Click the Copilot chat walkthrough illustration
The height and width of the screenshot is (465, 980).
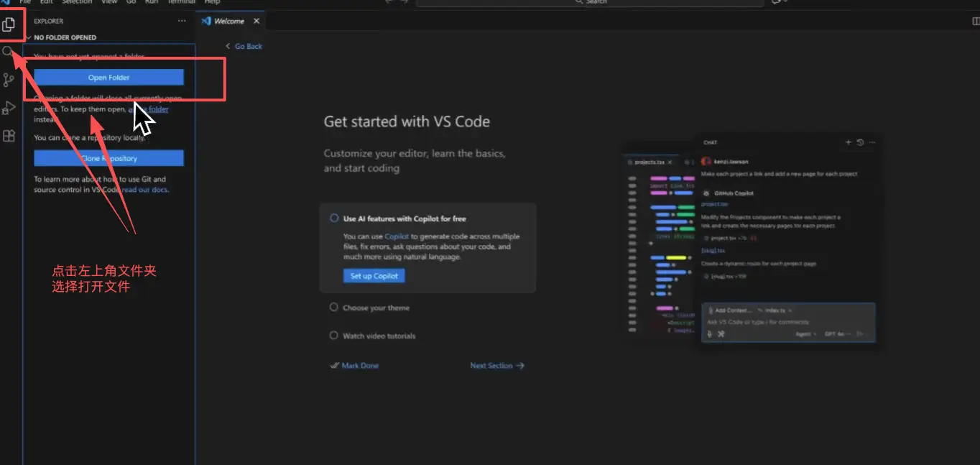point(753,241)
